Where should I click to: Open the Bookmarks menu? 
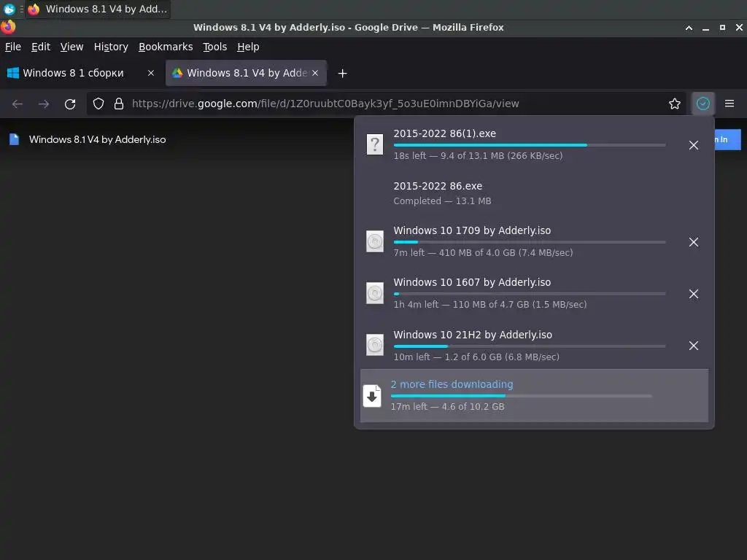pyautogui.click(x=166, y=47)
